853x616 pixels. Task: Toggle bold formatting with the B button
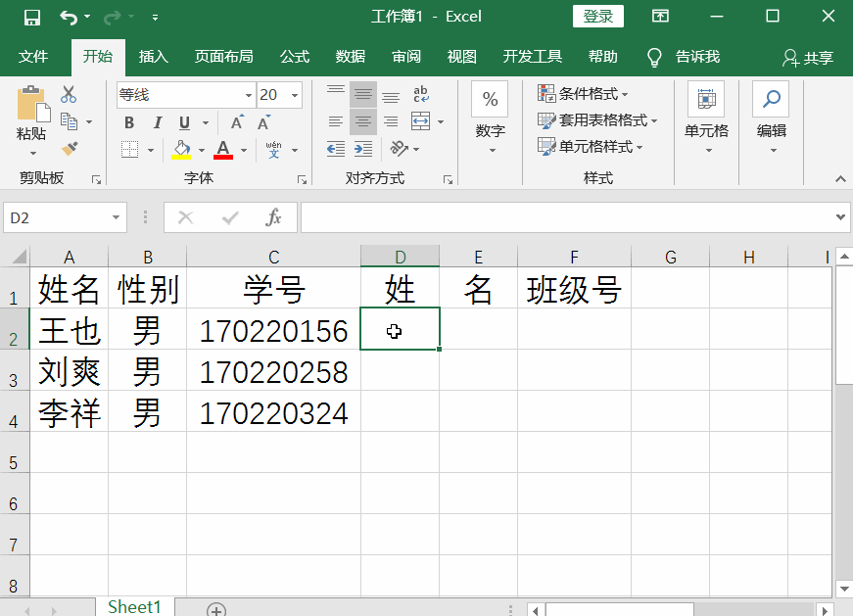[128, 122]
